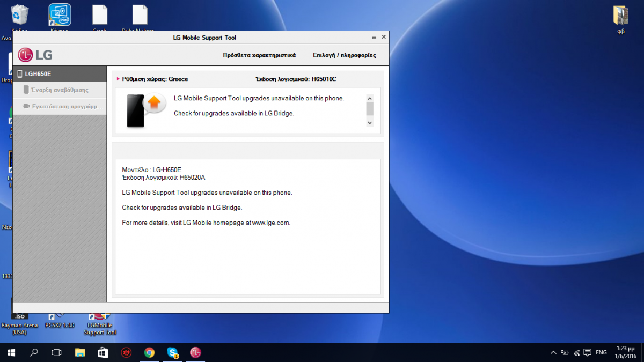Viewport: 644px width, 362px height.
Task: Click LG Support Tool taskbar icon
Action: click(x=196, y=352)
